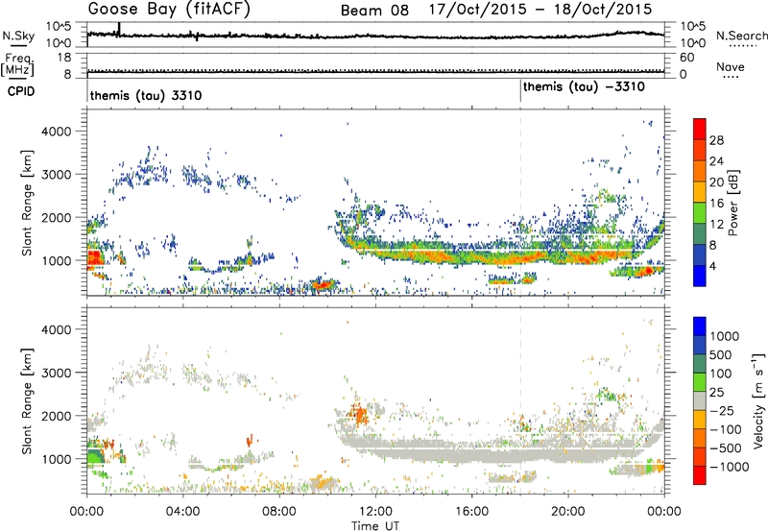The image size is (768, 532).
Task: Select the "Freq. [MHz]" axis label
Action: (17, 64)
